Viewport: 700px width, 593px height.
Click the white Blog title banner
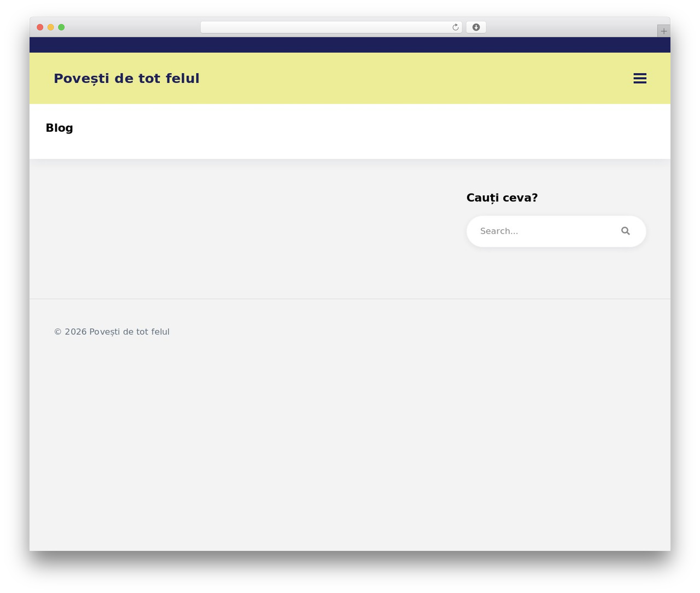click(350, 131)
